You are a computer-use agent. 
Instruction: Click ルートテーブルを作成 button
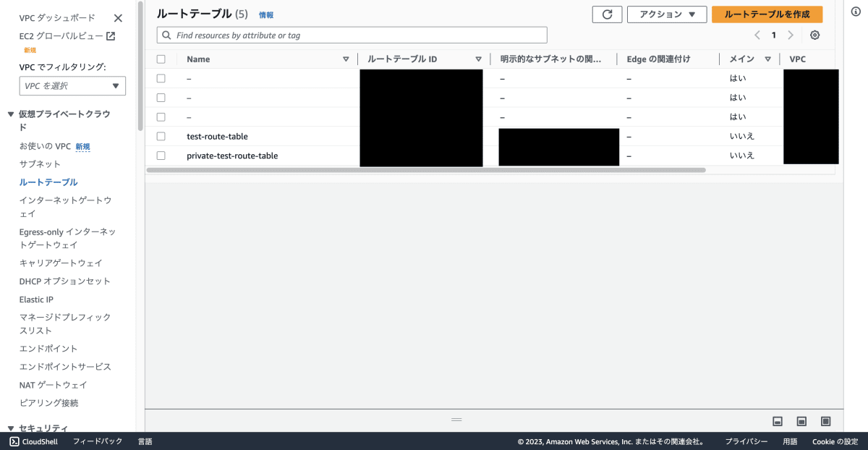(767, 14)
